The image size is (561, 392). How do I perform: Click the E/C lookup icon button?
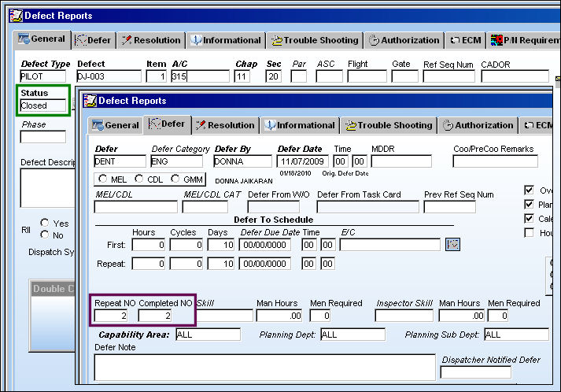(452, 245)
